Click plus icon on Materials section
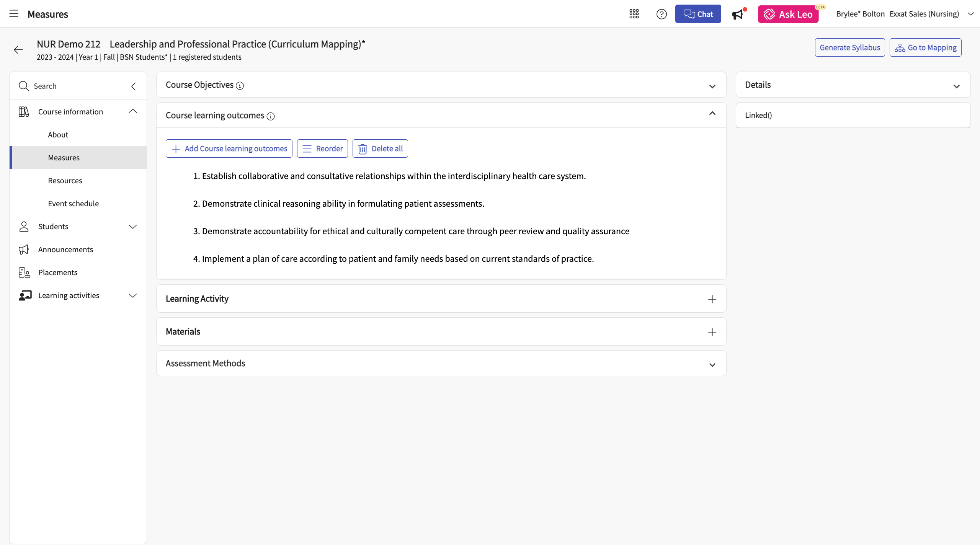The height and width of the screenshot is (545, 980). coord(712,332)
